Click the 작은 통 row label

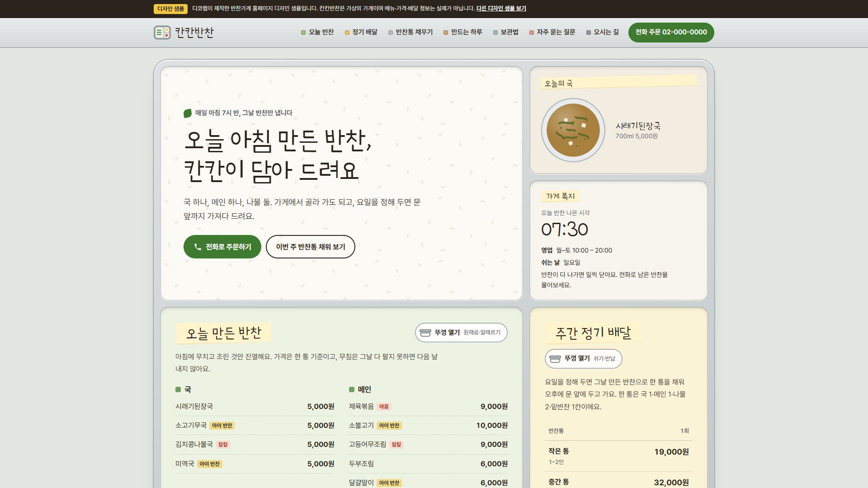(x=559, y=451)
